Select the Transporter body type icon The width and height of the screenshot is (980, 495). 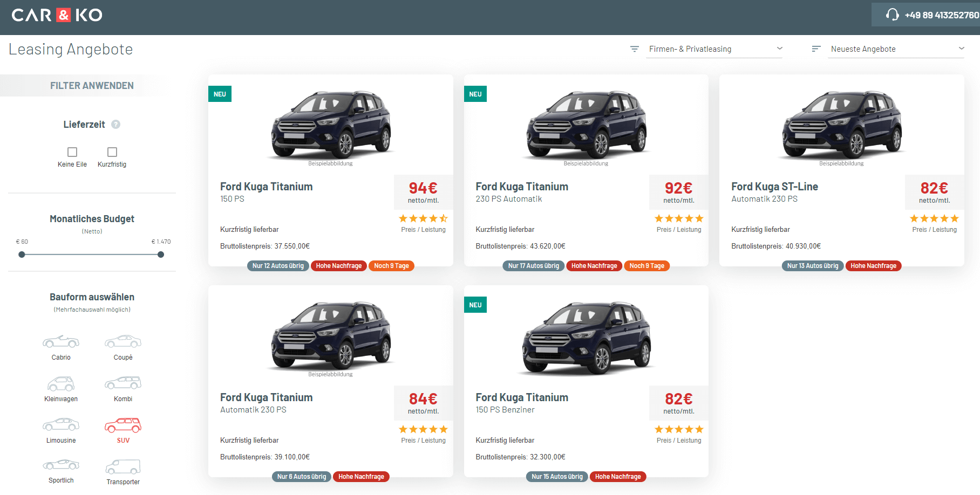(x=123, y=466)
